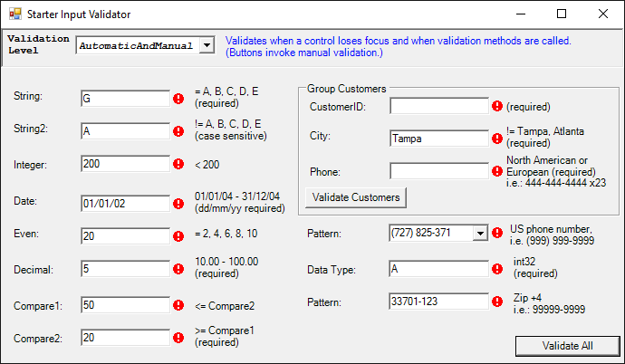
Task: Click the Even number input field
Action: click(x=125, y=235)
